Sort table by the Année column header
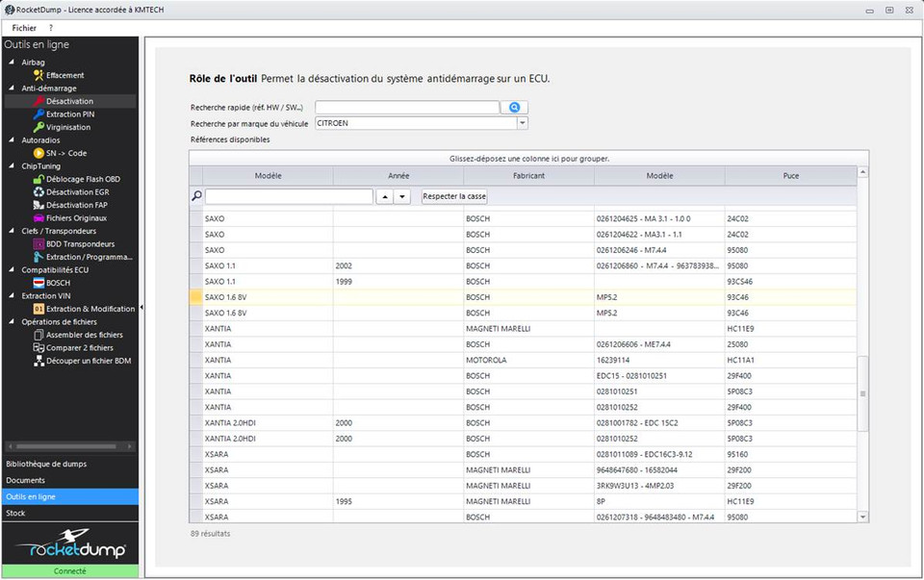924x580 pixels. [x=398, y=176]
